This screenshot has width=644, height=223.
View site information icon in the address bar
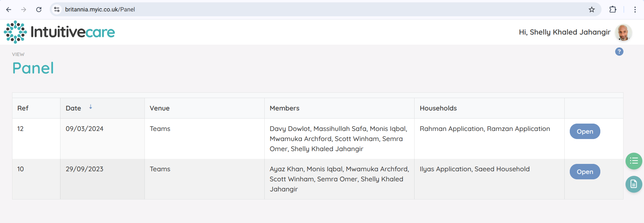coord(57,9)
